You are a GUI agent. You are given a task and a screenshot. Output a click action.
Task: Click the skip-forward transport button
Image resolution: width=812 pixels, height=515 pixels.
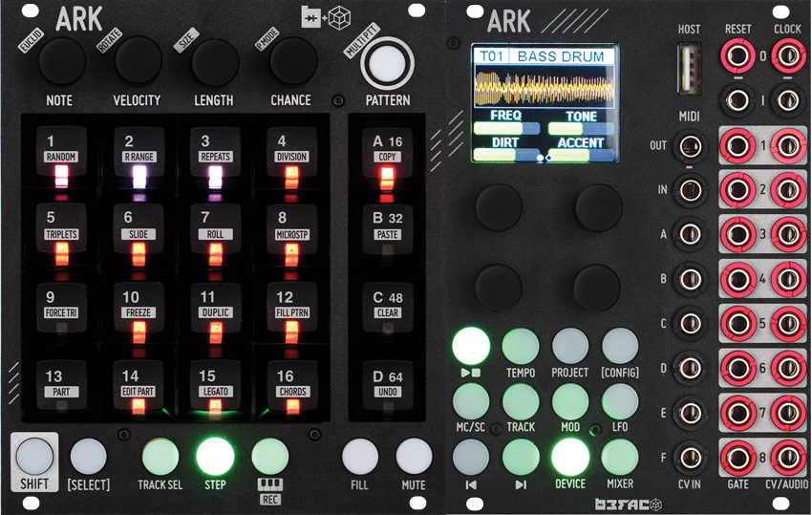click(521, 457)
